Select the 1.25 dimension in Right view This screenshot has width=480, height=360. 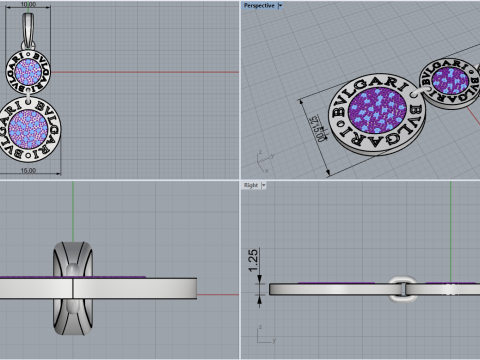coord(253,260)
